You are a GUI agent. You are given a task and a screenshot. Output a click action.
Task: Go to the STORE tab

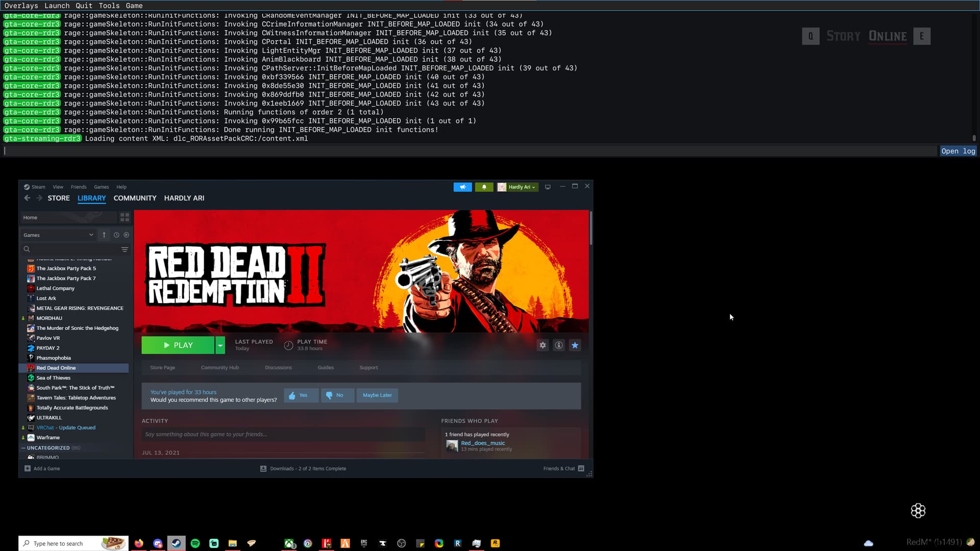[59, 198]
